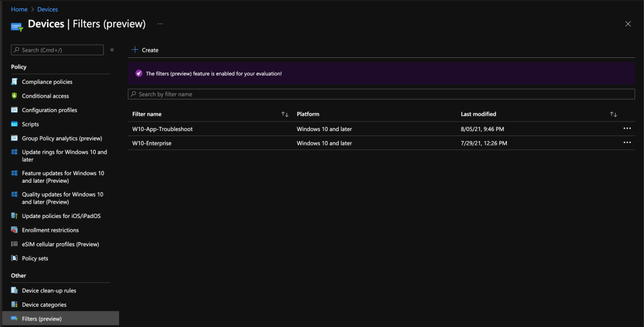Click the Compliance policies icon in sidebar
Viewport: 644px width, 327px height.
14,82
